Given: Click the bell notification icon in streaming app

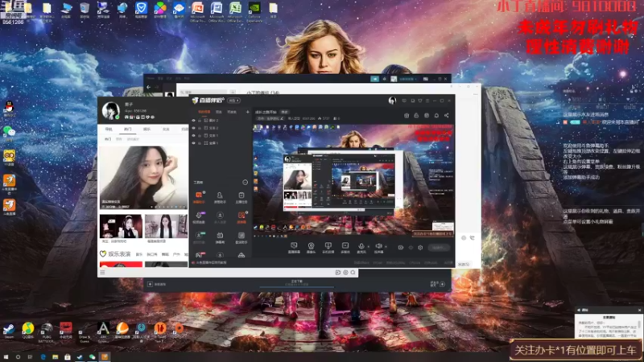Looking at the screenshot, I should [436, 116].
